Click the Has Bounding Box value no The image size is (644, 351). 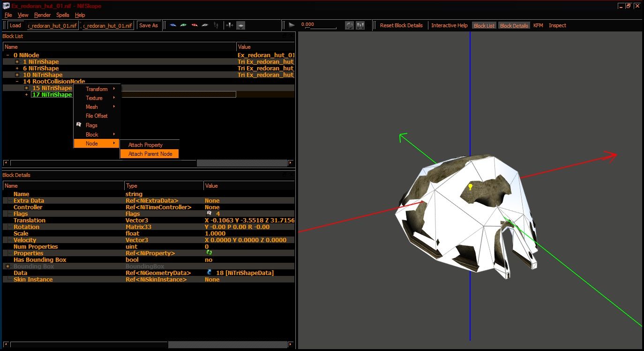point(209,259)
